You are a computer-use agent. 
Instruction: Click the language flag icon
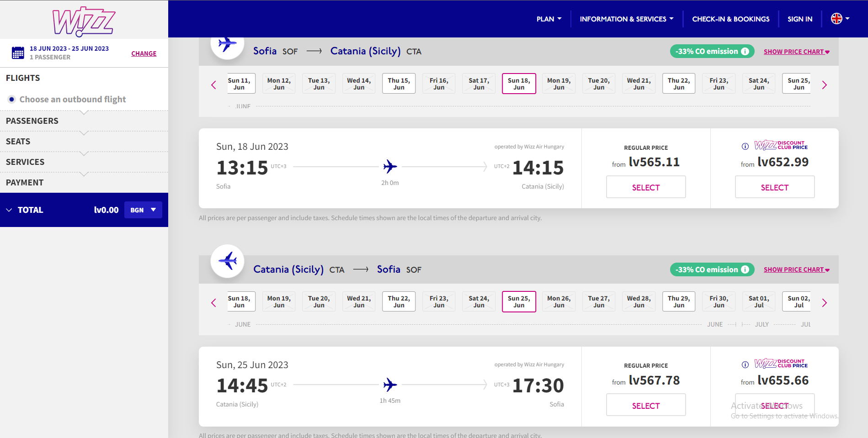coord(836,19)
